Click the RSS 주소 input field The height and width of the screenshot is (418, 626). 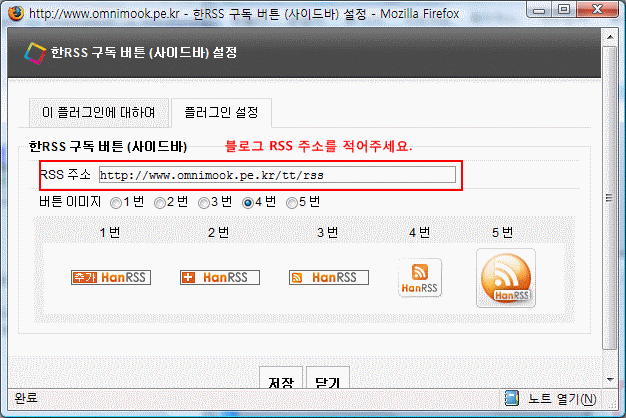(277, 175)
